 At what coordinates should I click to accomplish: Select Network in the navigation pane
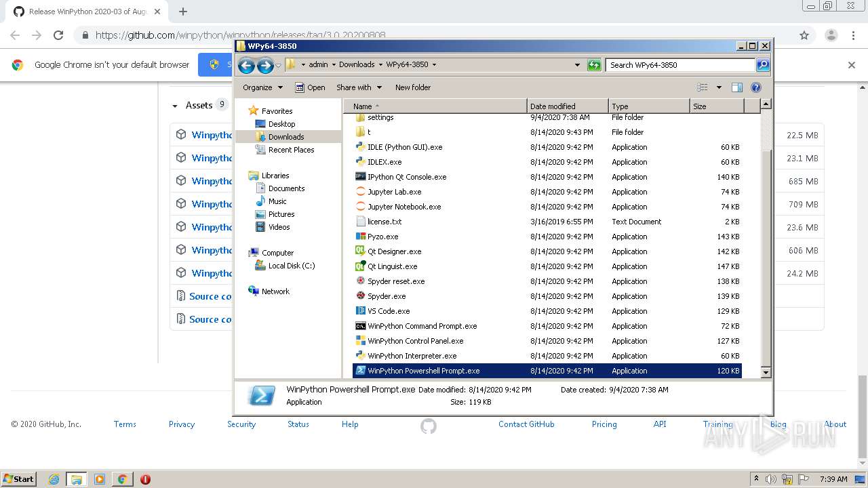275,291
